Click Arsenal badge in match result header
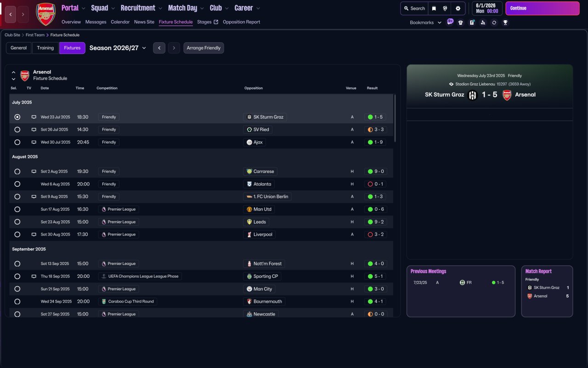Viewport: 588px width, 368px height. point(507,95)
